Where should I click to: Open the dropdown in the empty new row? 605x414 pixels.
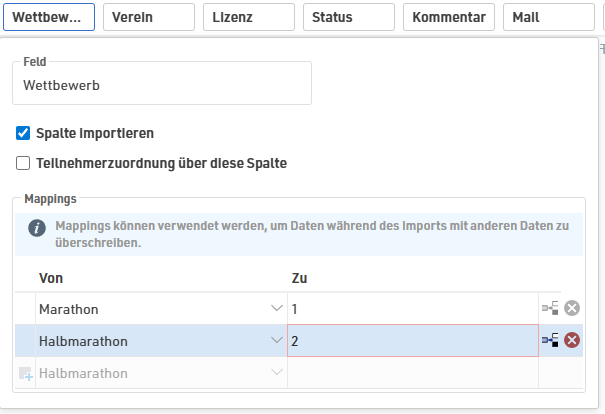tap(276, 373)
